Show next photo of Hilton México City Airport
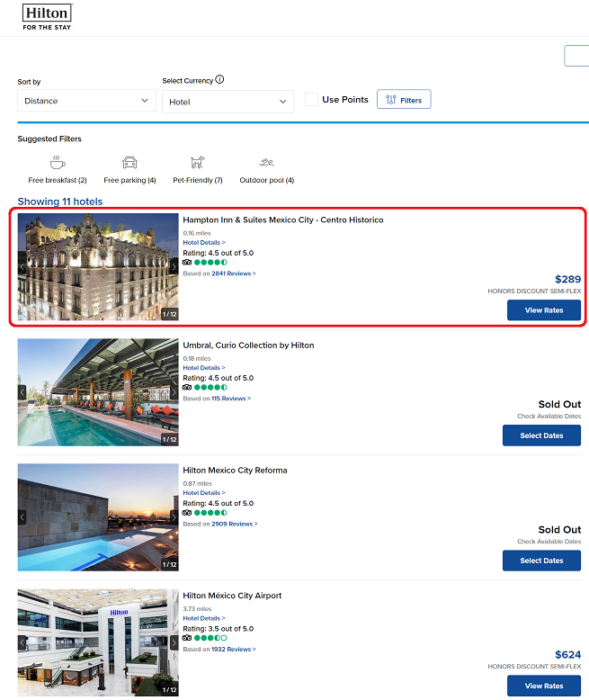The width and height of the screenshot is (589, 700). click(174, 642)
